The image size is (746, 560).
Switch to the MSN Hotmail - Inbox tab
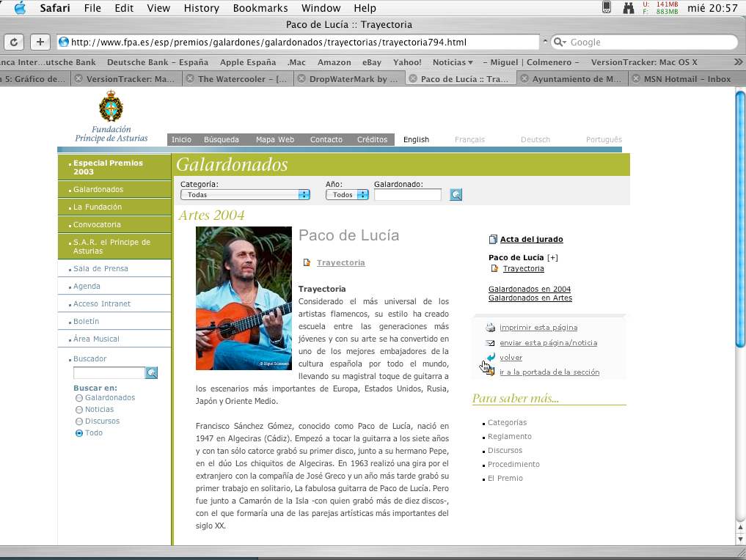[x=687, y=79]
